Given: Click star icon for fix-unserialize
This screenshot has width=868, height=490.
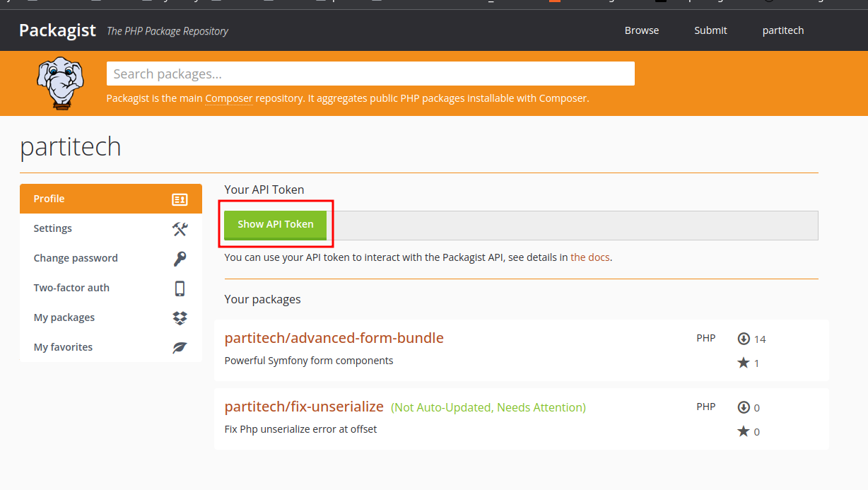Looking at the screenshot, I should [744, 431].
